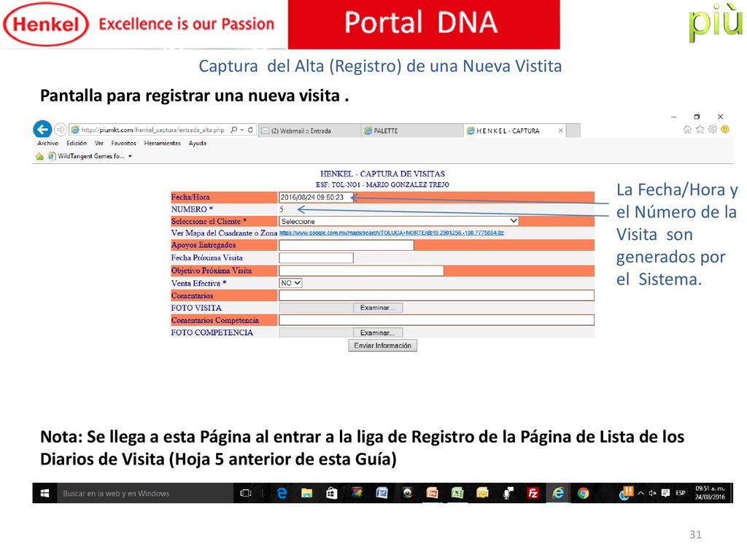Image resolution: width=747 pixels, height=560 pixels.
Task: Refresh the page from the address bar
Action: pos(250,130)
